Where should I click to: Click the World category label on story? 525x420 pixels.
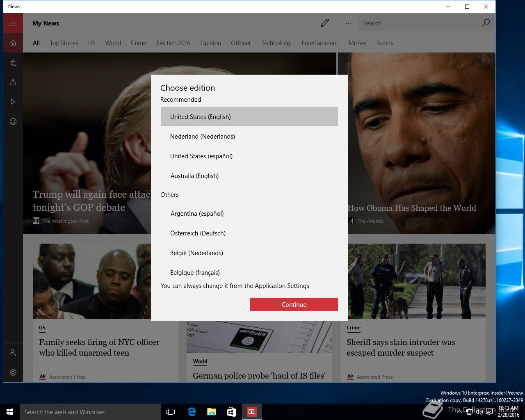(200, 361)
